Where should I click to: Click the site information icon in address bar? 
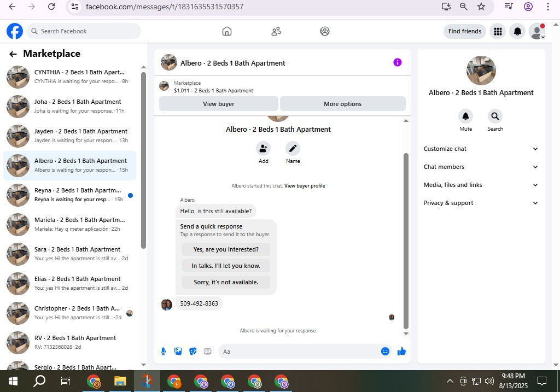click(x=74, y=7)
